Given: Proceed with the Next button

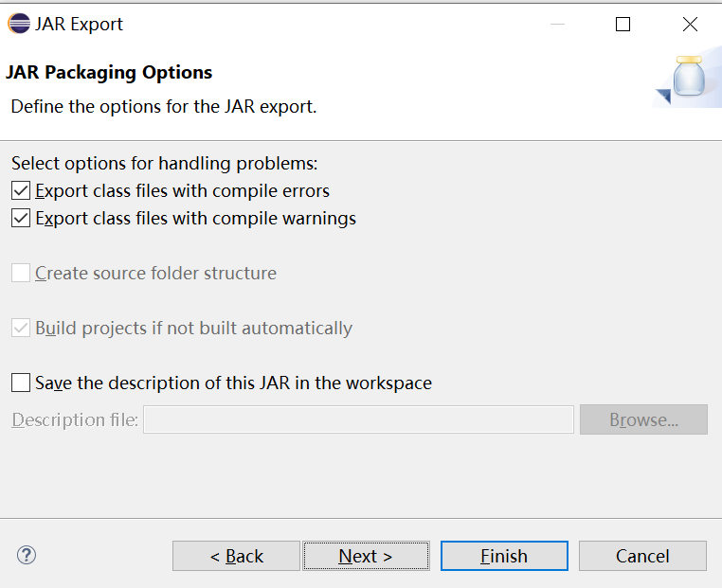Looking at the screenshot, I should (x=366, y=556).
